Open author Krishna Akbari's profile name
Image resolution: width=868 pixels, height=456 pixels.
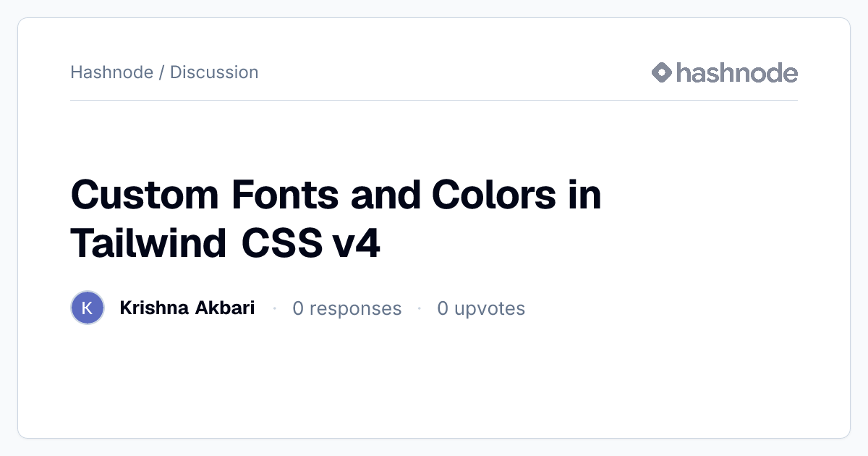(187, 308)
